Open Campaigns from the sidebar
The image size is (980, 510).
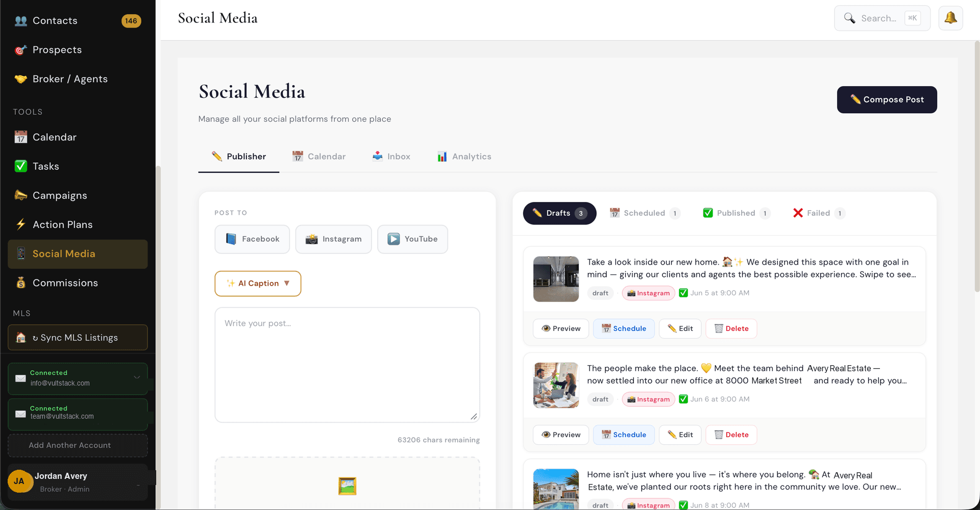pos(78,195)
